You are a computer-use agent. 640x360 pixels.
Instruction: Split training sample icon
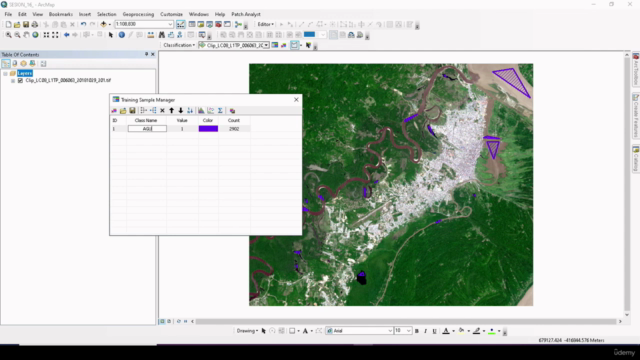[x=153, y=111]
